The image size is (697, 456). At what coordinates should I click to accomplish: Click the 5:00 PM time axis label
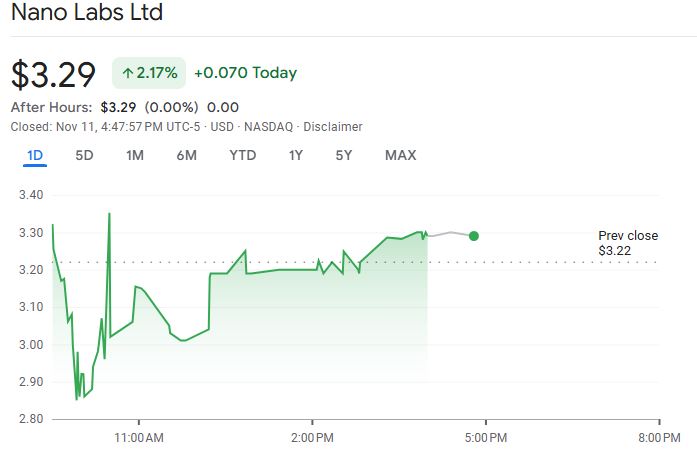coord(485,438)
